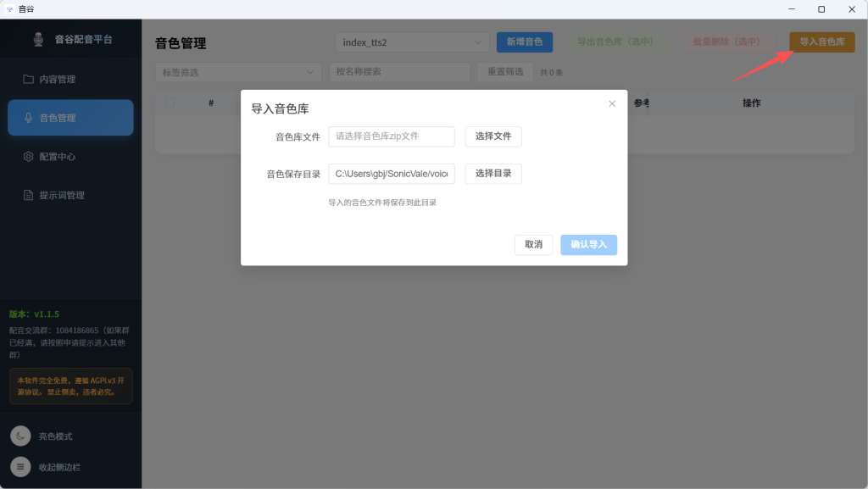Click the microphone logo of 音谷配音平台
The image size is (868, 489).
(x=38, y=39)
